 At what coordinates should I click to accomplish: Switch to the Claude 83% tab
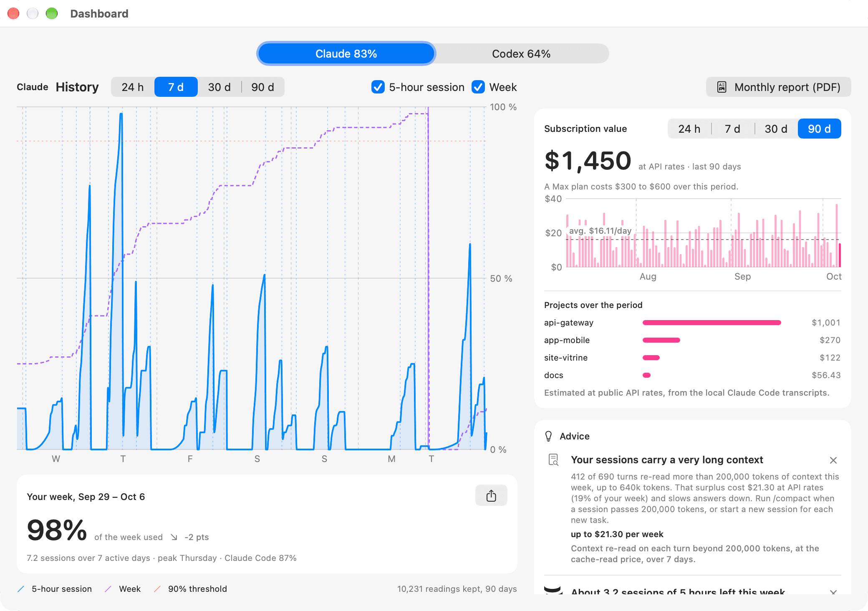(x=346, y=53)
